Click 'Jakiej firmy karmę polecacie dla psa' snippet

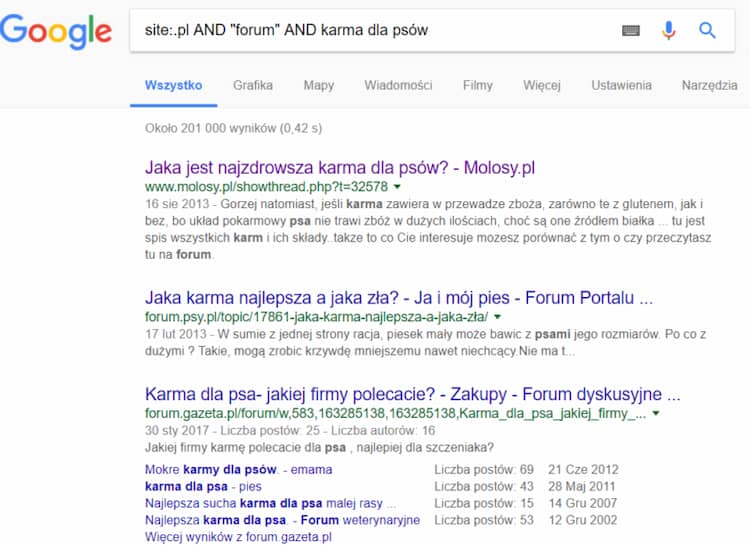click(x=320, y=448)
